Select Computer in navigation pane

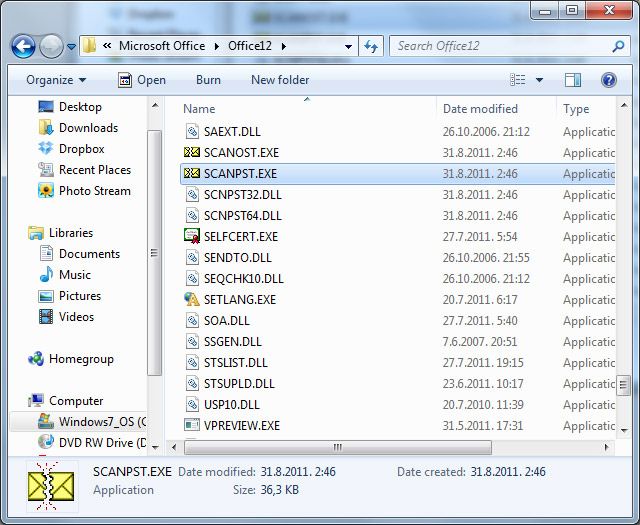[x=65, y=401]
